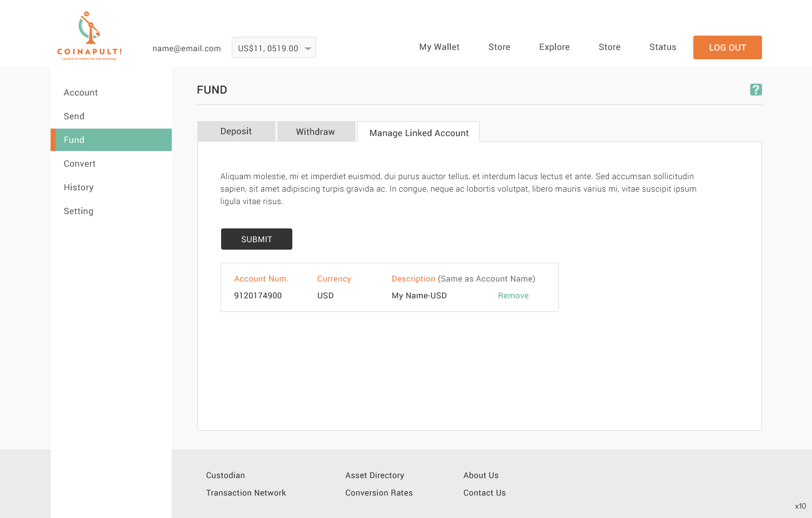The width and height of the screenshot is (812, 518).
Task: Select Account in the sidebar
Action: click(x=81, y=92)
